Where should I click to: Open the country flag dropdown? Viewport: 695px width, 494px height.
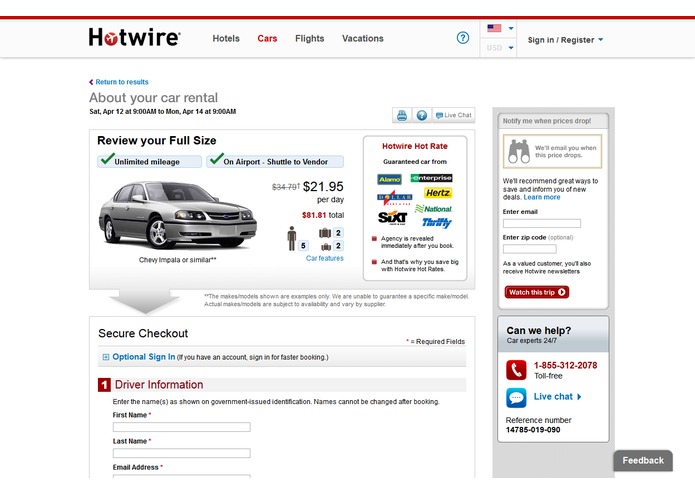(499, 28)
